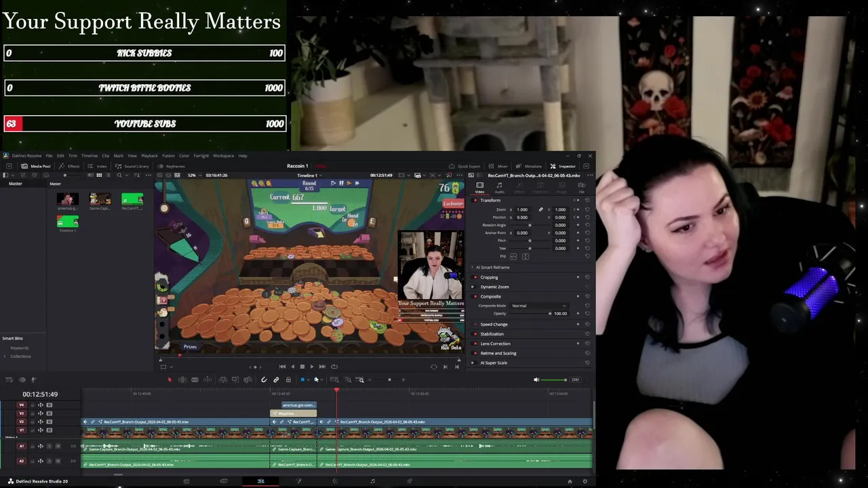
Task: Click the Position X value field
Action: pyautogui.click(x=522, y=218)
